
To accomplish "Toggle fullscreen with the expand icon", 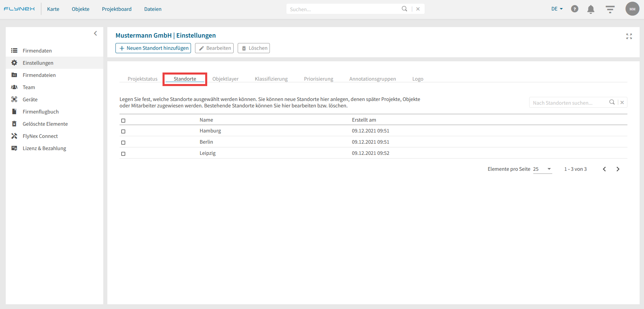I will pyautogui.click(x=629, y=36).
